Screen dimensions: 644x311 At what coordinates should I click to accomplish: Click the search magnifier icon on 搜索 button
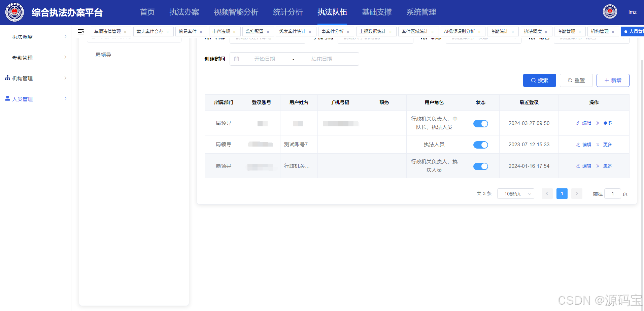[x=533, y=80]
